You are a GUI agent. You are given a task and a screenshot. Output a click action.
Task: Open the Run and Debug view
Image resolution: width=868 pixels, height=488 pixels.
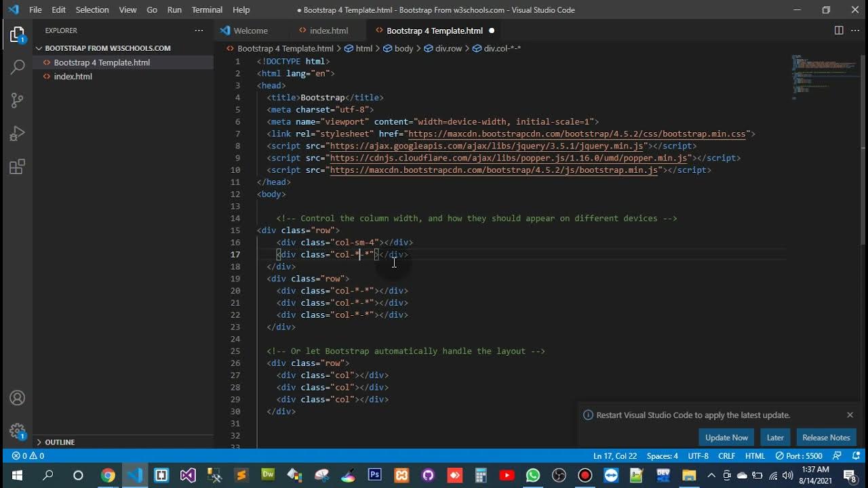point(18,134)
